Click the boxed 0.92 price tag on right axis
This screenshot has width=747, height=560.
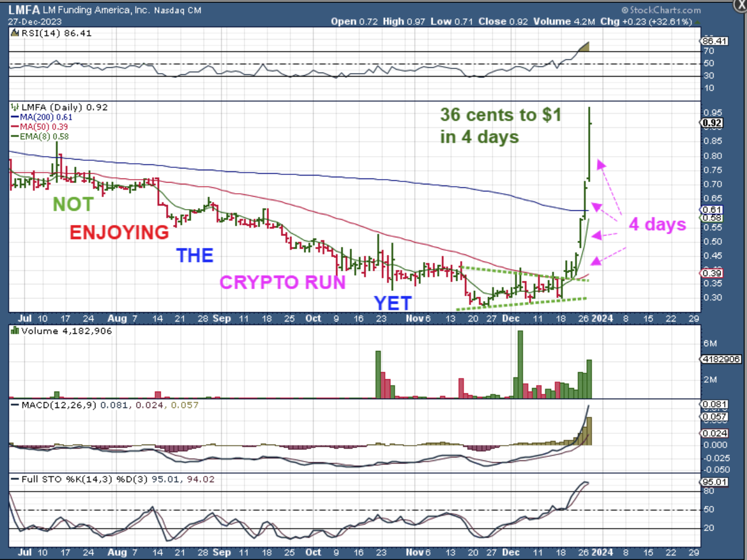713,122
